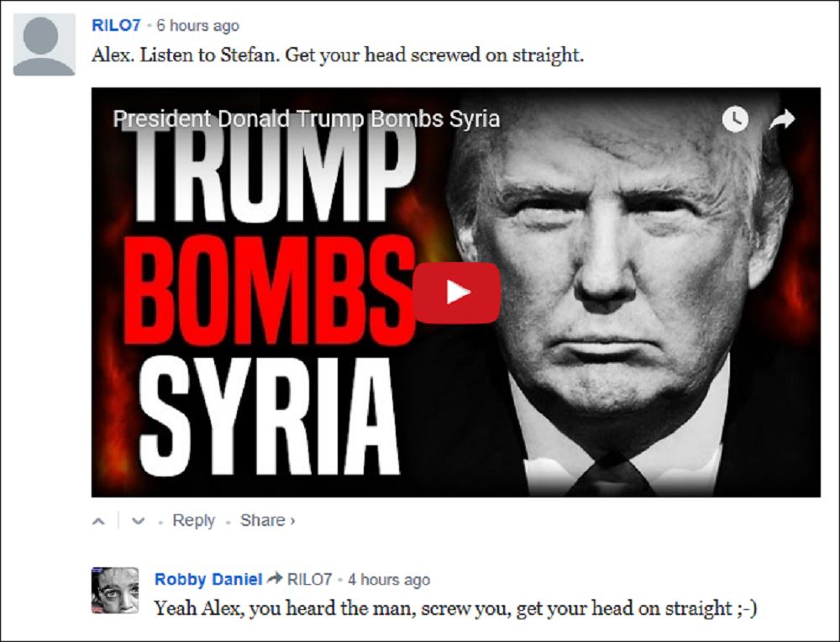
Task: Play the Trump Bombs Syria video
Action: tap(456, 292)
